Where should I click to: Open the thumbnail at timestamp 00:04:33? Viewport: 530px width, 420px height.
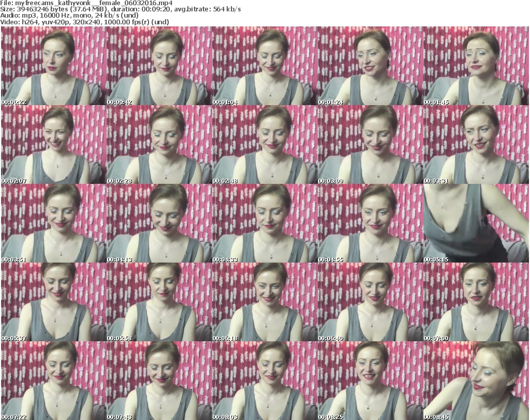(264, 223)
